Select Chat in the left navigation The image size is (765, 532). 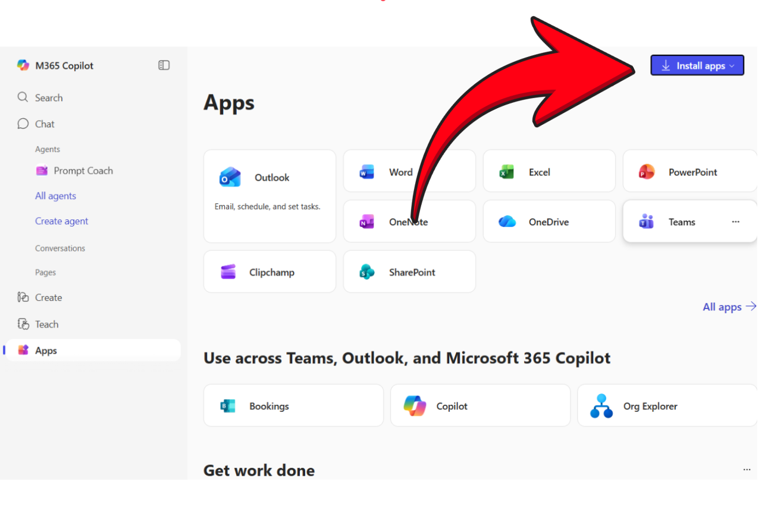tap(45, 124)
